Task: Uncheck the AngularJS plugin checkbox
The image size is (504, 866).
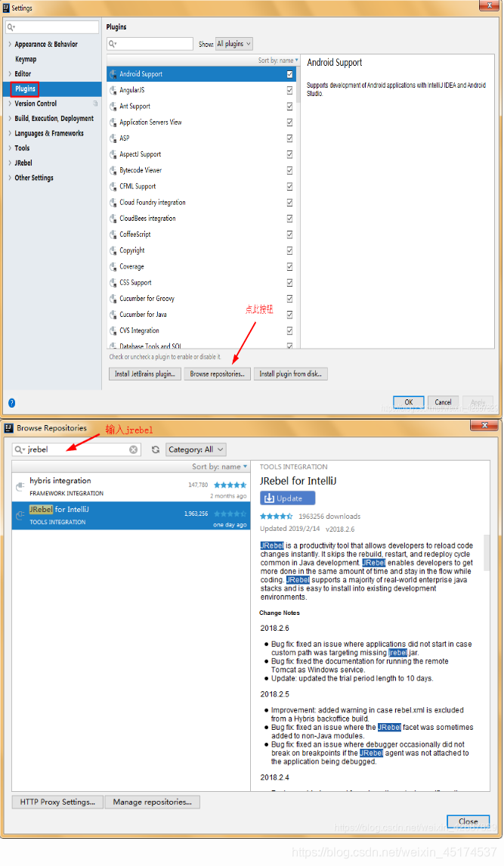Action: pyautogui.click(x=290, y=90)
